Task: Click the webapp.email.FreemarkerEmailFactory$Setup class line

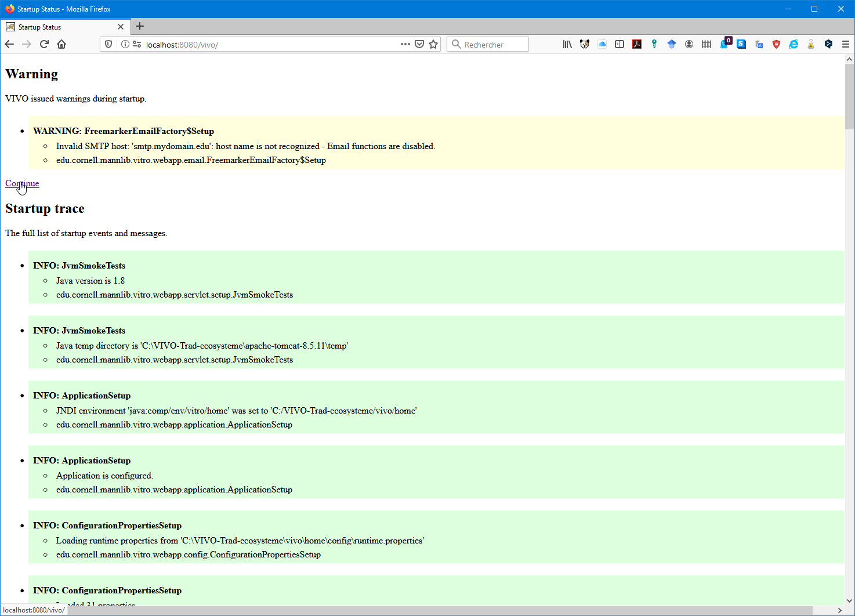Action: (x=191, y=160)
